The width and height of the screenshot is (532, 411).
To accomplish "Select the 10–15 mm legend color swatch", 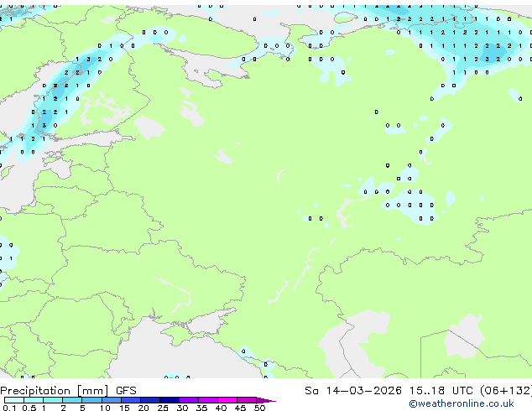I will coord(111,400).
